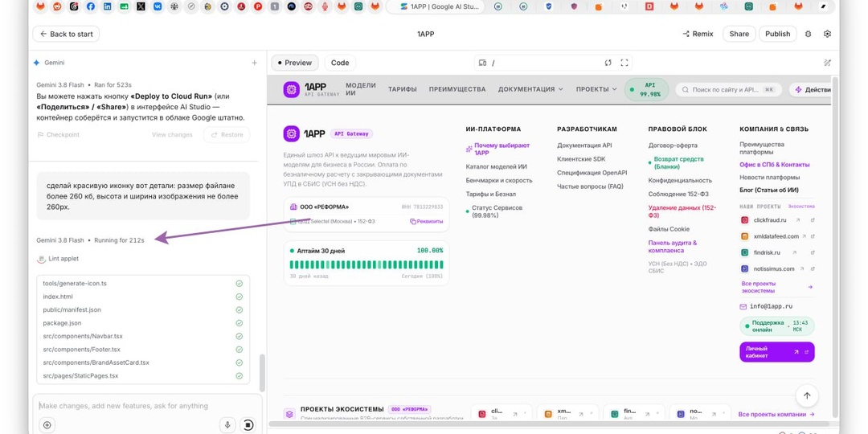This screenshot has height=434, width=868.
Task: Click the 30-day uptime bar chart
Action: click(x=366, y=264)
